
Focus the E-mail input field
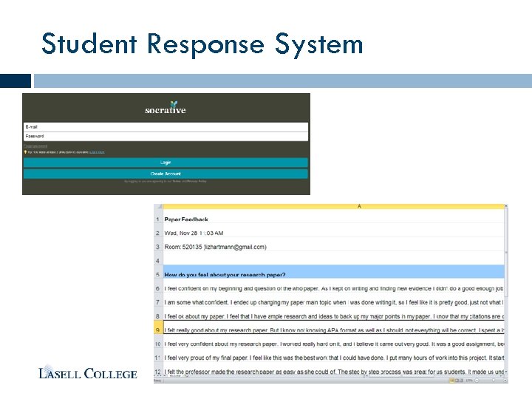166,127
